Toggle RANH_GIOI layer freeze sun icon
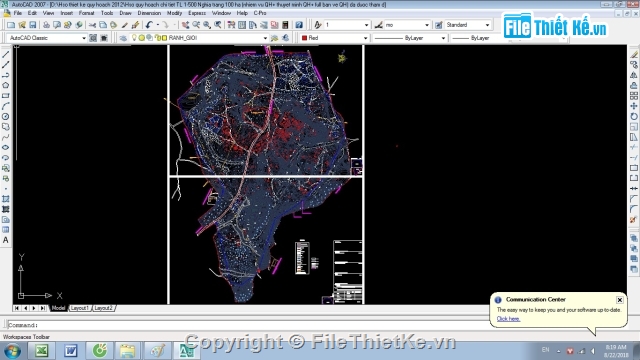The height and width of the screenshot is (360, 640). (x=142, y=38)
